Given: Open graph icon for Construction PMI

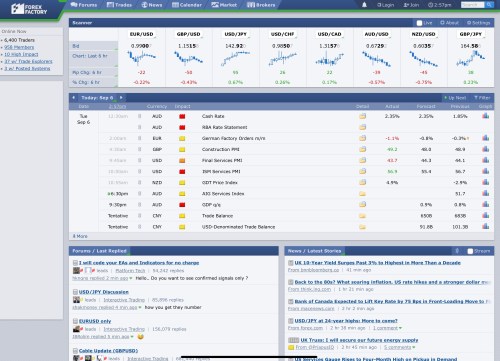Looking at the screenshot, I should pos(486,149).
